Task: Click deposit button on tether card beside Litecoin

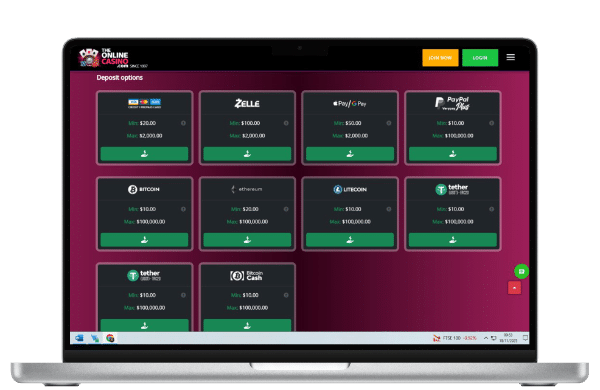Action: click(x=453, y=240)
